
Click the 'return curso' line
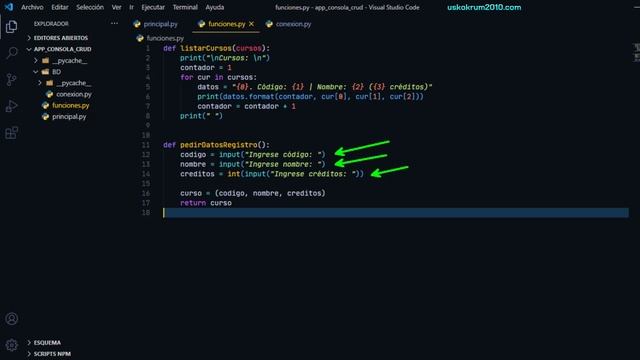(206, 203)
